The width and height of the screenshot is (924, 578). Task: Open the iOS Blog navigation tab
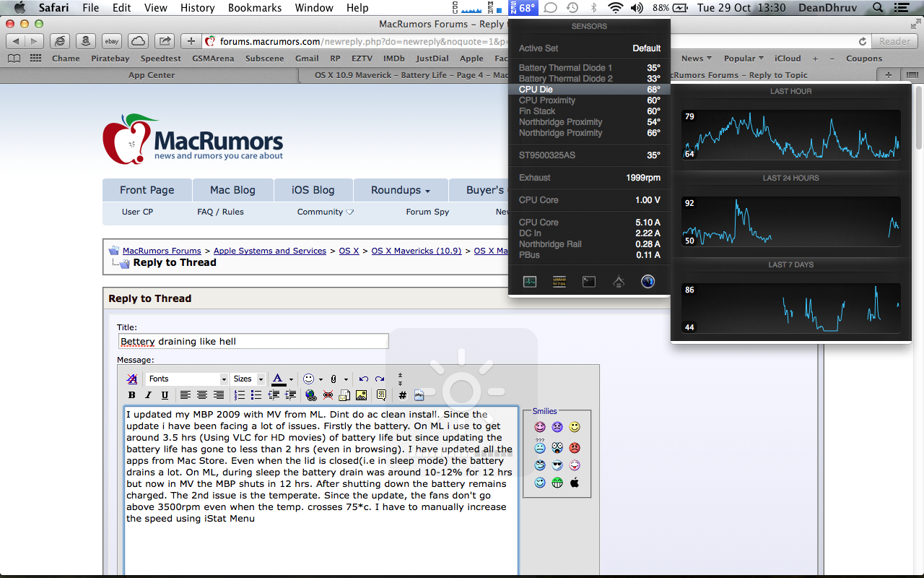[313, 190]
